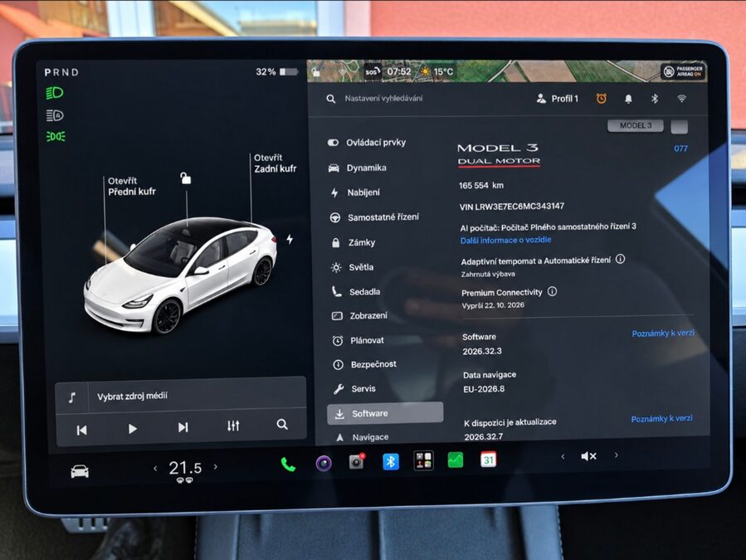Open front trunk via Přední kufr
746x560 pixels.
click(x=132, y=186)
